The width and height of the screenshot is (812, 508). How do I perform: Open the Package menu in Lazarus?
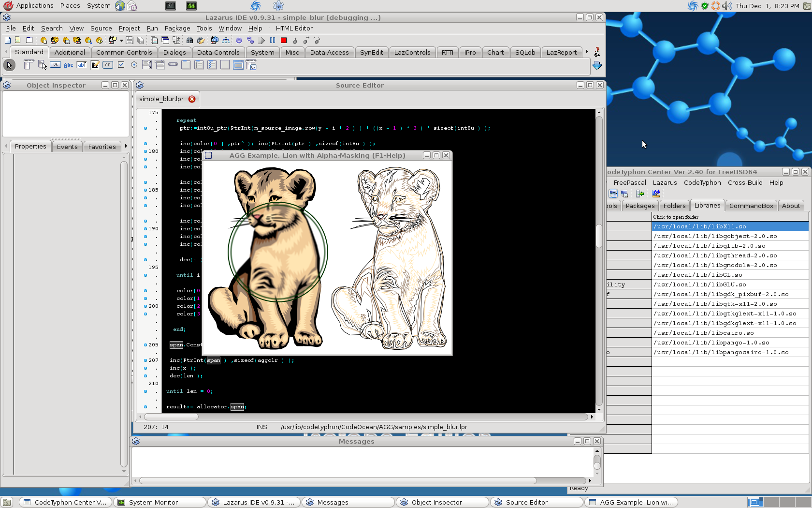point(177,28)
